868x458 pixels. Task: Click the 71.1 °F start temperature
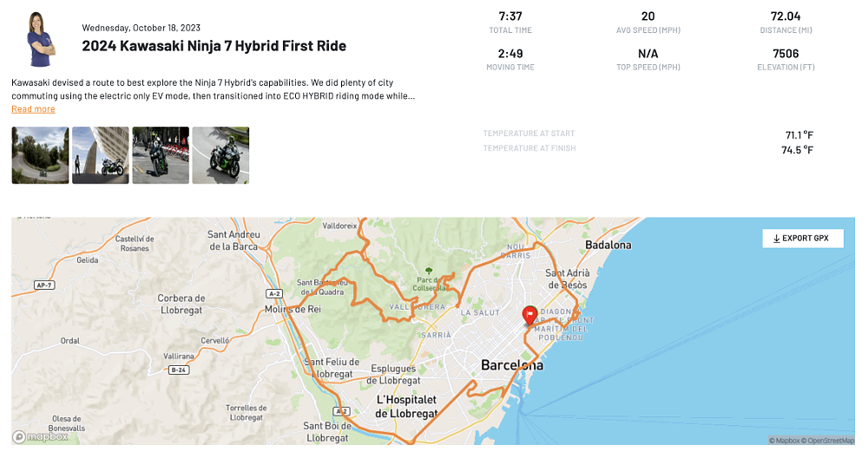pos(799,135)
